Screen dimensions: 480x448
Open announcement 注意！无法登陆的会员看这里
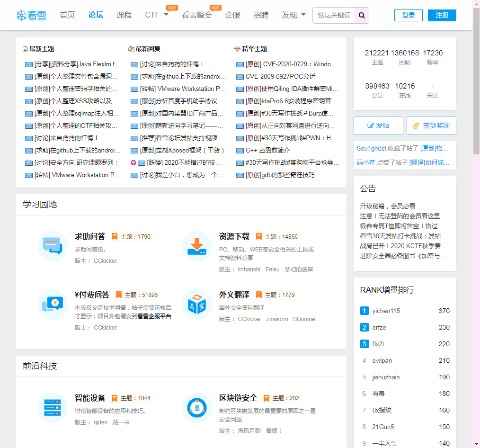tap(400, 216)
